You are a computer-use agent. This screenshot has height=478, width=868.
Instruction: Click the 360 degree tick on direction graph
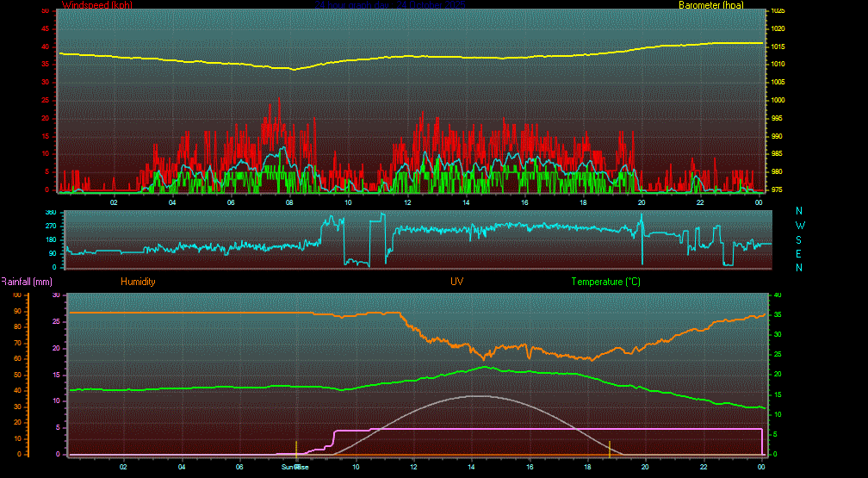click(x=50, y=212)
